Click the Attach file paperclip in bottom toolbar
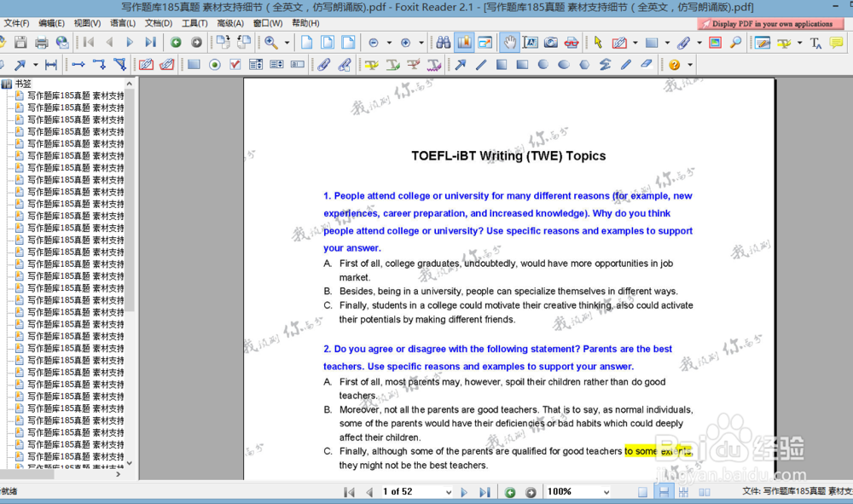This screenshot has width=853, height=504. click(x=323, y=65)
